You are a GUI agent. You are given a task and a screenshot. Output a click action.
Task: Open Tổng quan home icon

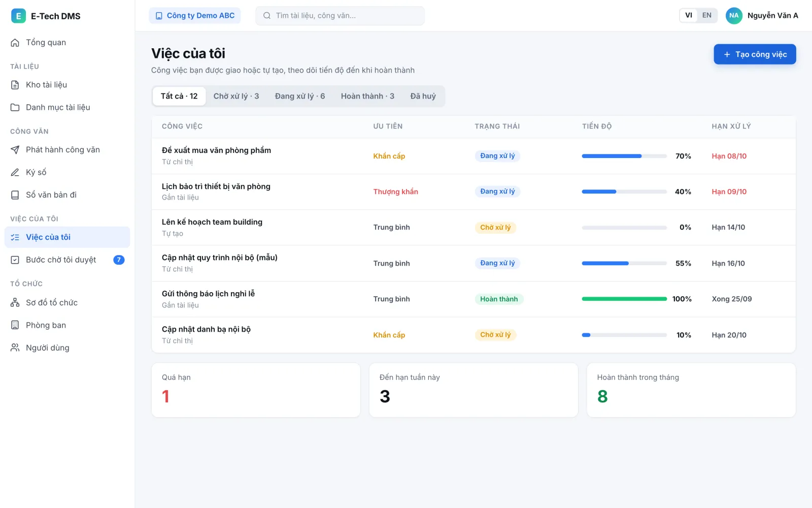(15, 43)
